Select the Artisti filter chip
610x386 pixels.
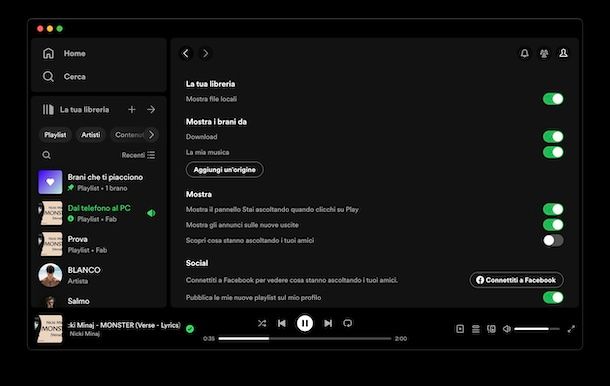(91, 135)
